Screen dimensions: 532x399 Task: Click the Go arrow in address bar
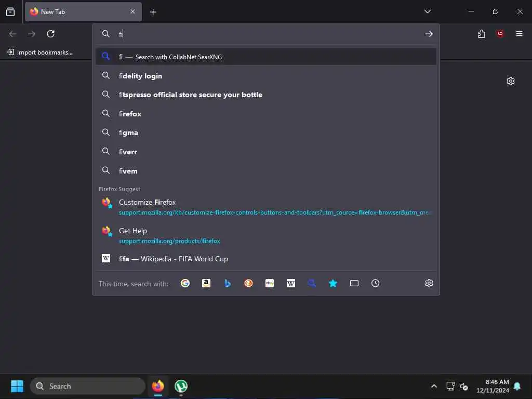[x=429, y=34]
